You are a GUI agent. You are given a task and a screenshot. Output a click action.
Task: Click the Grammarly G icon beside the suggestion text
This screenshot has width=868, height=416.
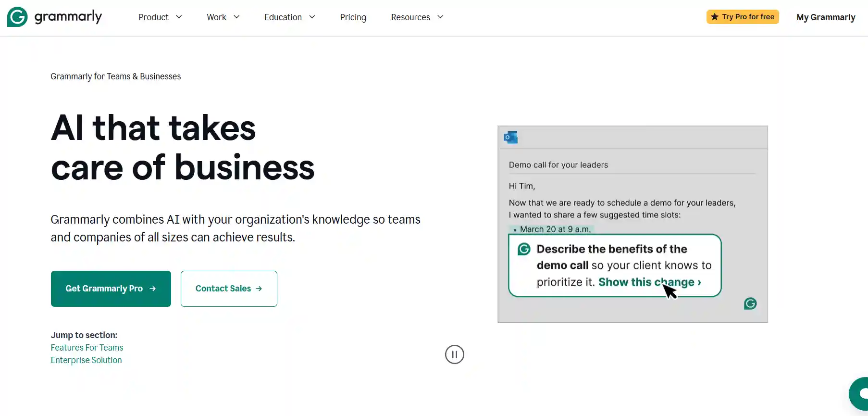coord(523,249)
